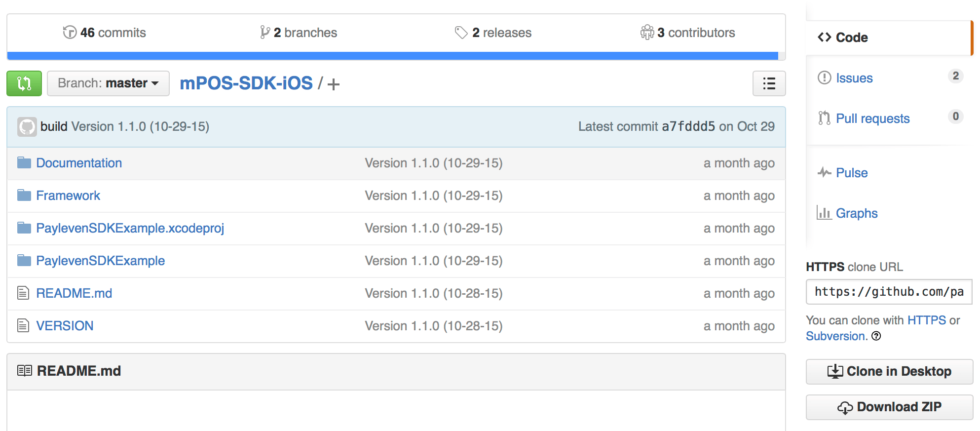Click the book icon in README.md header
Image resolution: width=980 pixels, height=431 pixels.
(x=25, y=371)
